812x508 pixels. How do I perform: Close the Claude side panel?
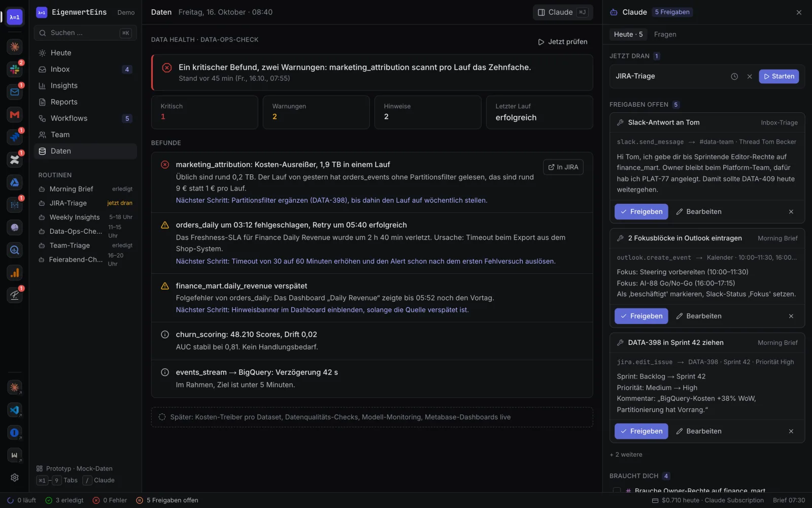coord(799,12)
